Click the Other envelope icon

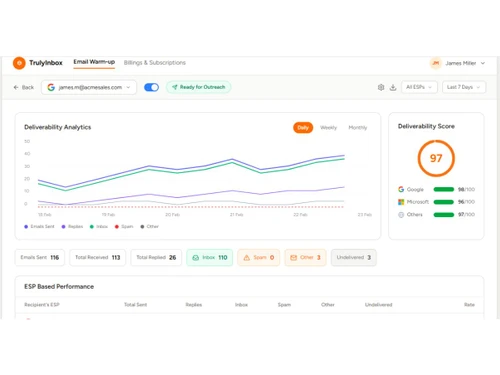(x=293, y=258)
